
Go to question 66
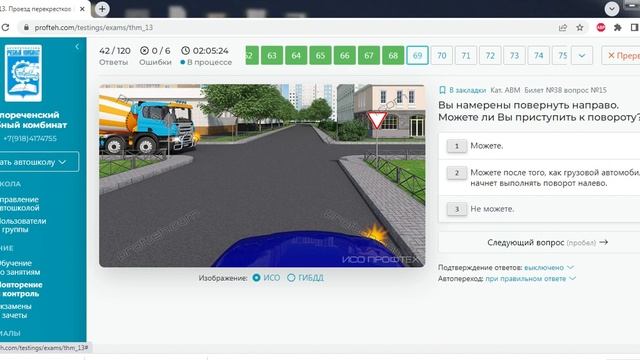[344, 56]
